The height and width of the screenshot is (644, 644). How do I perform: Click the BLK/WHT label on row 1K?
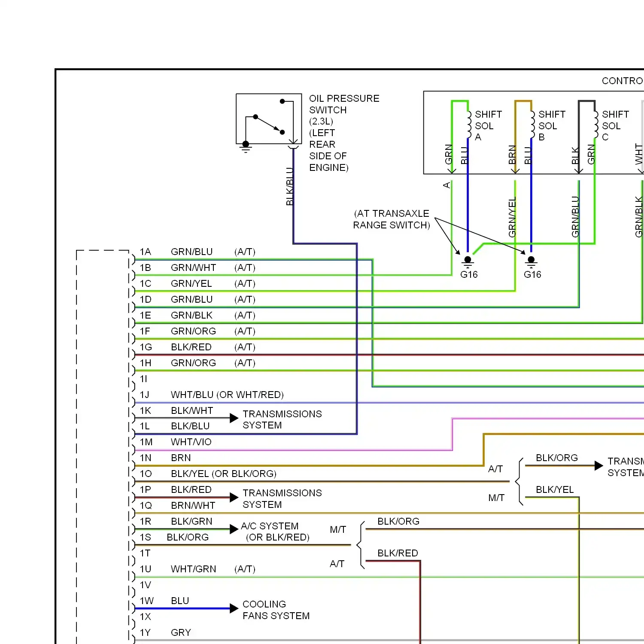point(192,411)
